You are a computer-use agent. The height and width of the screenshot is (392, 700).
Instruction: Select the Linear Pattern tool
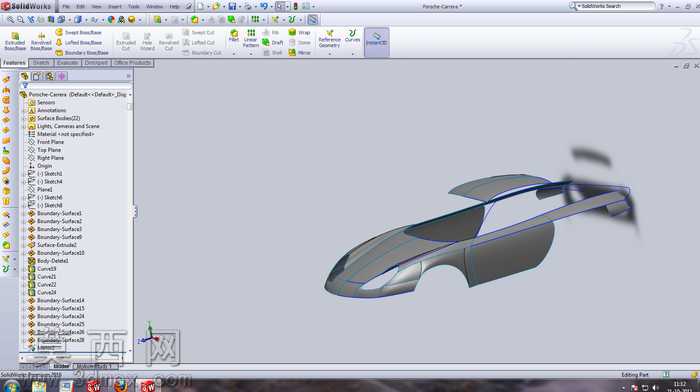(x=251, y=38)
